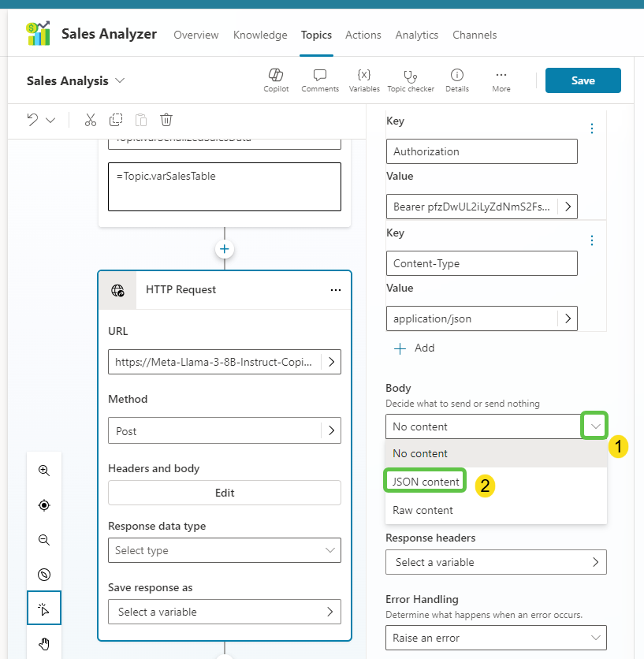This screenshot has height=659, width=644.
Task: Click the undo arrow icon
Action: (x=32, y=120)
